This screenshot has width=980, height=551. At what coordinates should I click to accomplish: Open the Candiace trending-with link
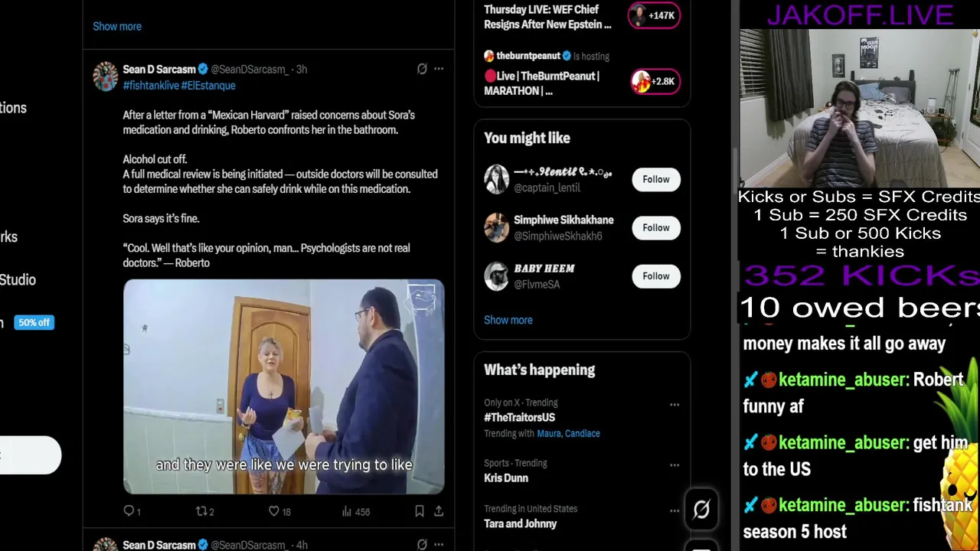click(x=583, y=433)
